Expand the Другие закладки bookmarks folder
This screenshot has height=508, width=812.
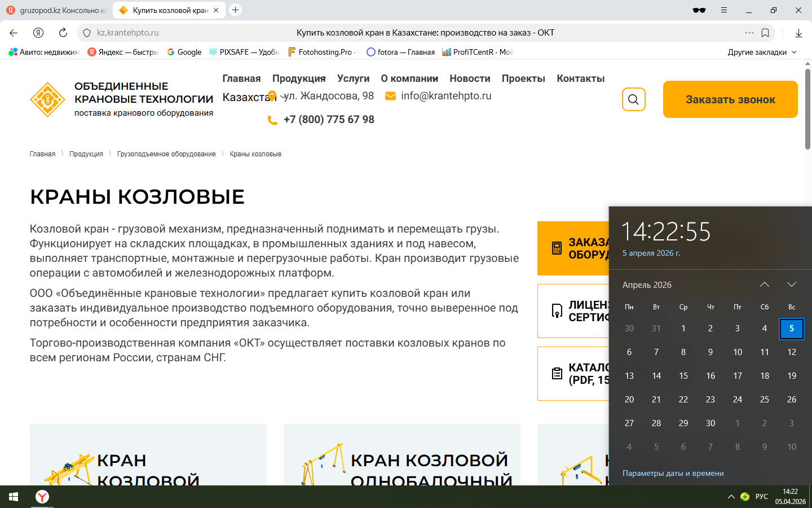point(762,52)
